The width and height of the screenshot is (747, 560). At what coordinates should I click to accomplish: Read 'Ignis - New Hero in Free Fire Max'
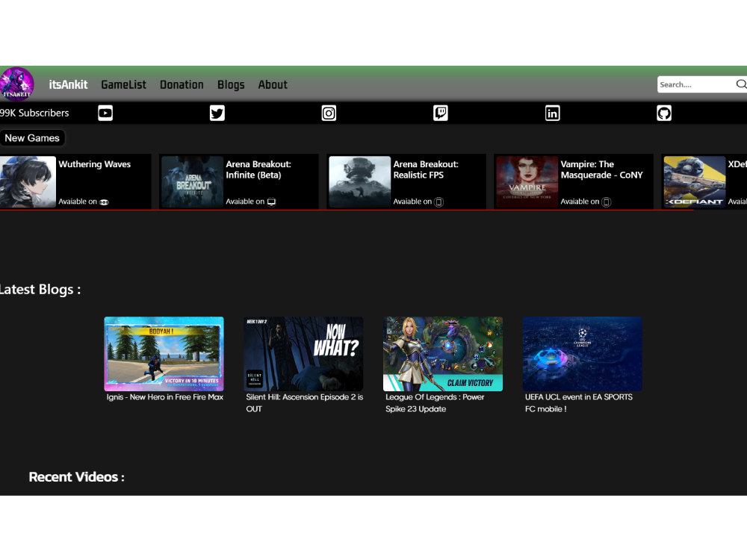[x=165, y=397]
